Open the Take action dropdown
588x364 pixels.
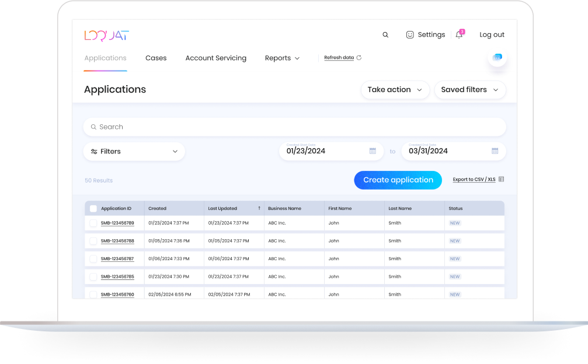coord(395,90)
